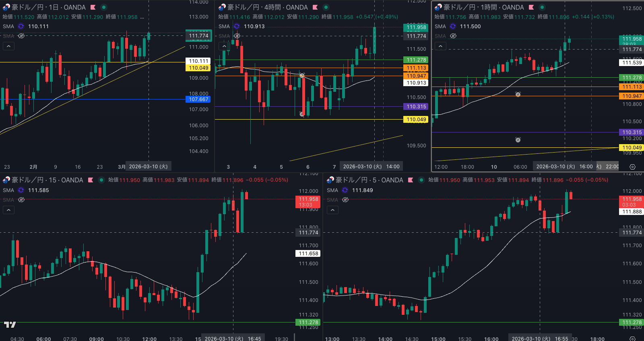
Task: Open time axis settings gear on 1-hour chart
Action: point(632,167)
